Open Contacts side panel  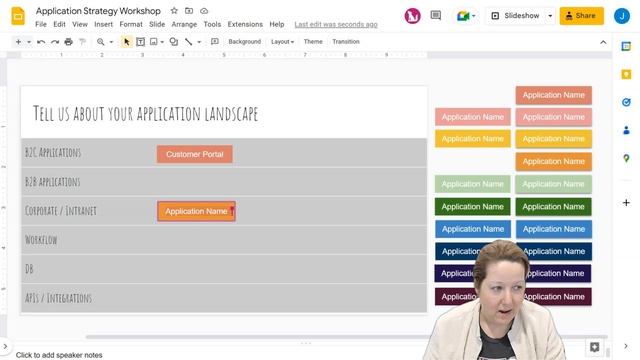pyautogui.click(x=626, y=130)
